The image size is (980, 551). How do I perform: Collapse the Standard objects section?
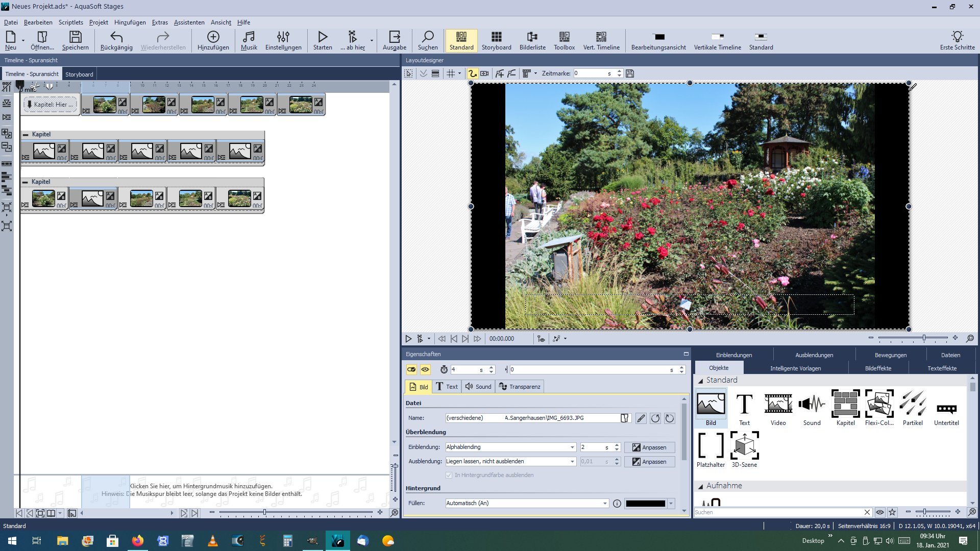point(701,381)
